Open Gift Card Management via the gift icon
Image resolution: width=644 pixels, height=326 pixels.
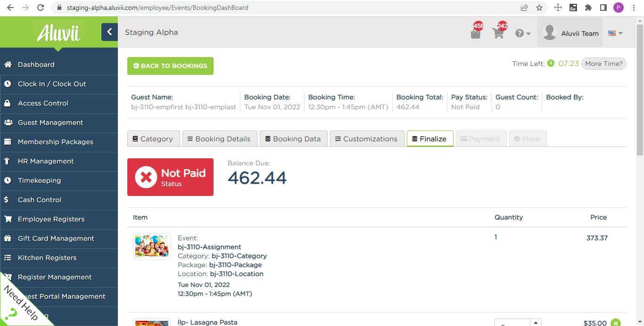point(8,238)
